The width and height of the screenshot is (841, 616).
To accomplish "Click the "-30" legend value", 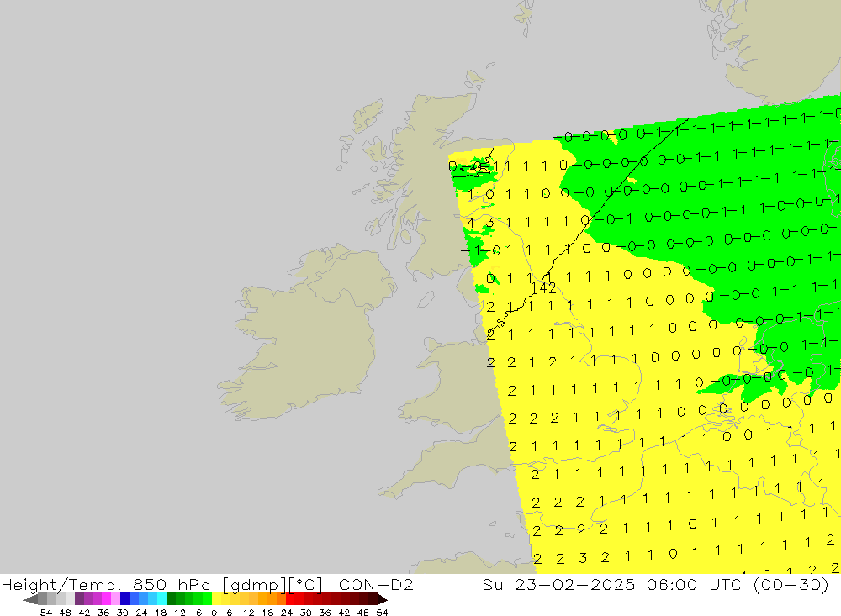I will (120, 613).
